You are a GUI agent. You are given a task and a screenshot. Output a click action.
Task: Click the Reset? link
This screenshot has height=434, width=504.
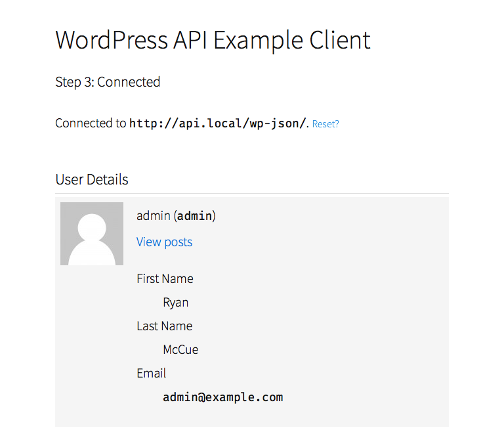(325, 124)
